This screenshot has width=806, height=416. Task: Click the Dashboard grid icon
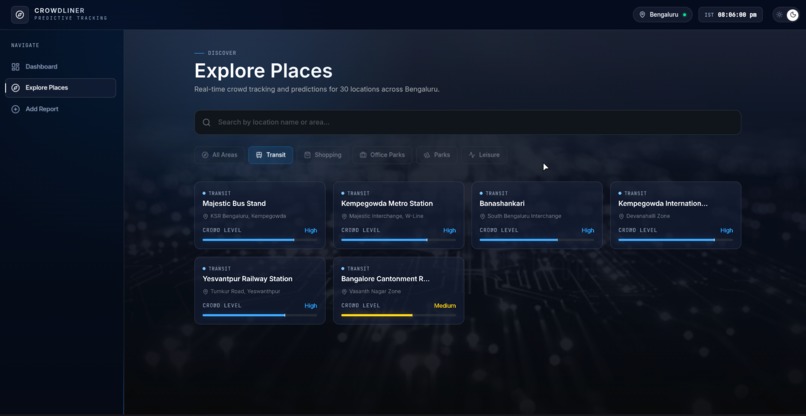click(x=15, y=67)
